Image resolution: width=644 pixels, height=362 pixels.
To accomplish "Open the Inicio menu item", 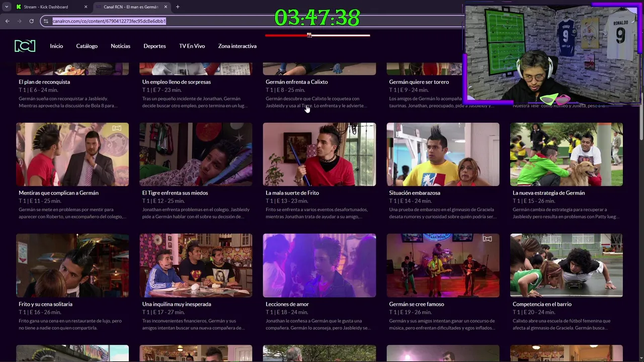I will click(56, 46).
